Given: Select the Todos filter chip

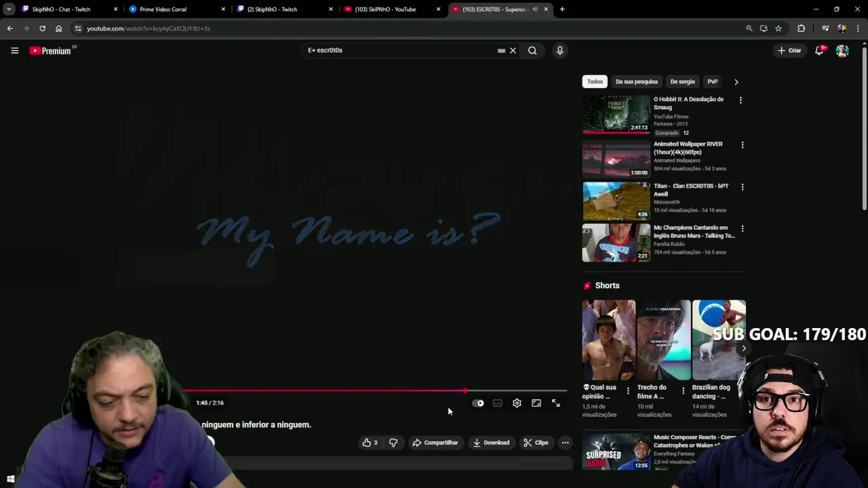Looking at the screenshot, I should click(x=595, y=81).
